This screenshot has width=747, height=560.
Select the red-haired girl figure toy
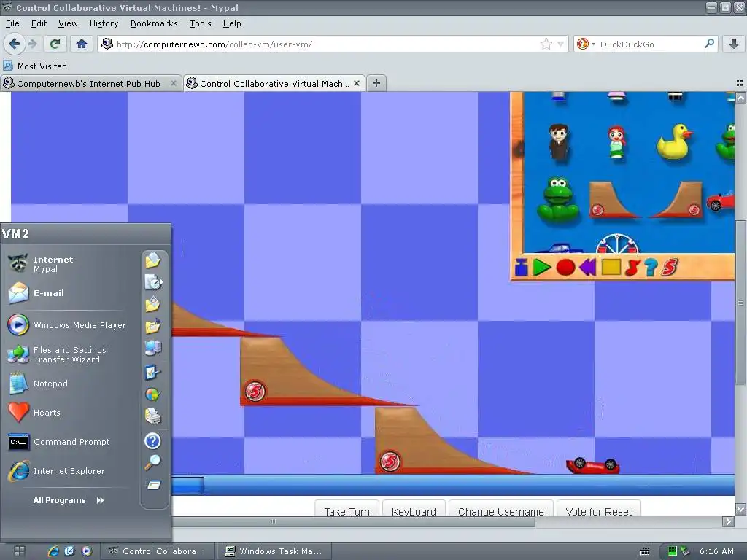click(x=616, y=142)
